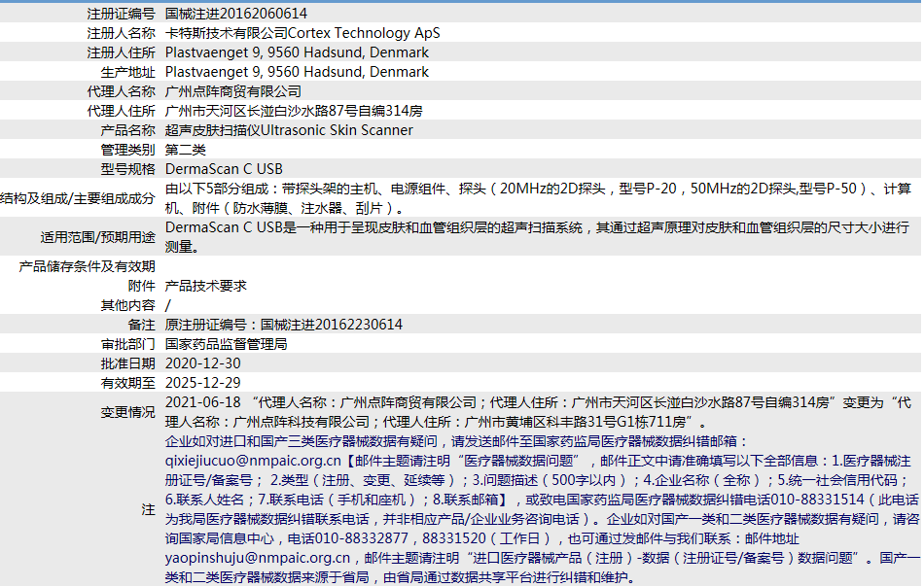This screenshot has width=924, height=587.
Task: Click the 其他内容 label
Action: point(127,305)
